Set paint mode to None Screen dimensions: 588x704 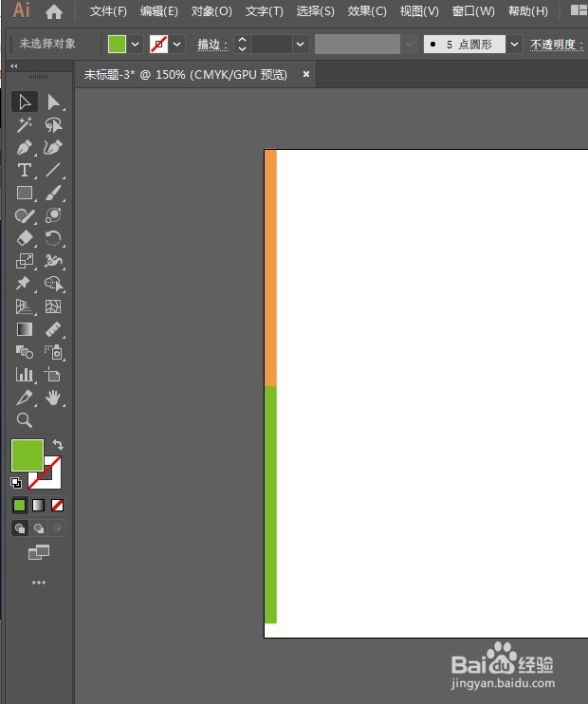point(58,506)
